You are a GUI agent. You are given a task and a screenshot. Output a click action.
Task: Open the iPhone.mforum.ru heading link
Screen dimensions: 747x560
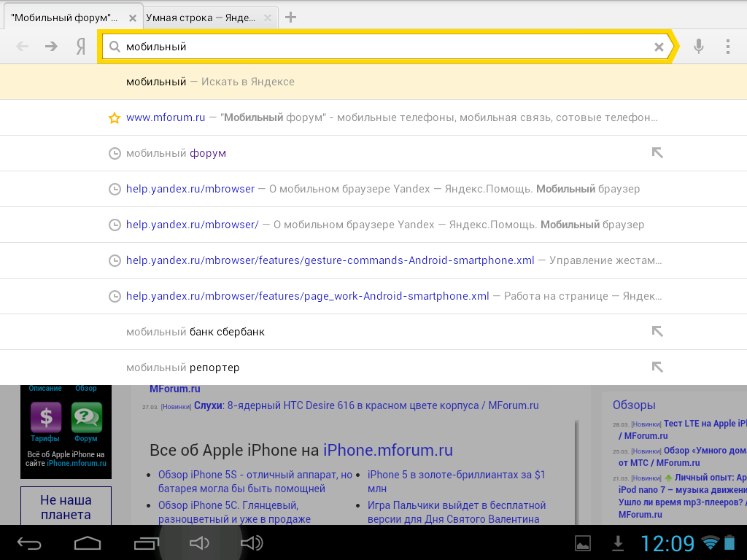[388, 450]
